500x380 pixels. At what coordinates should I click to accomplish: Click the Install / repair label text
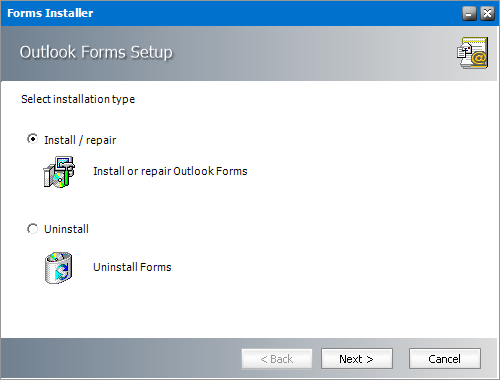tap(80, 140)
